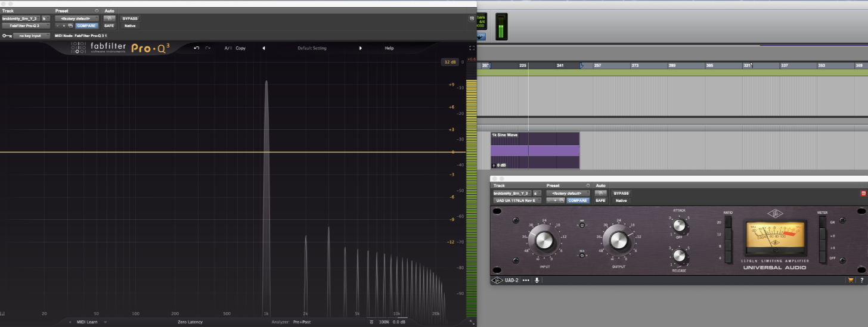Viewport: 868px width, 327px height.
Task: Open UAD window track selector dropdown
Action: [511, 194]
